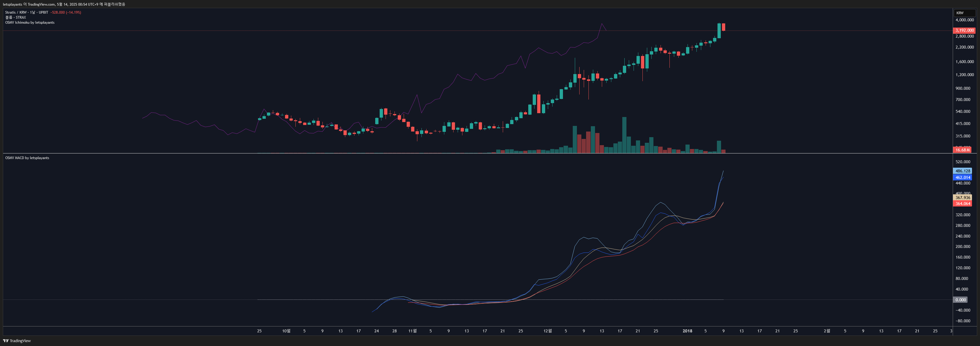
Task: Click the tallest green volume bar
Action: (x=624, y=135)
